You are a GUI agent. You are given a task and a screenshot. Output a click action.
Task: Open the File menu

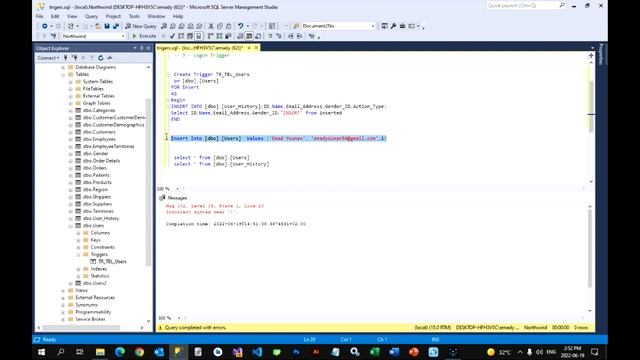click(40, 16)
